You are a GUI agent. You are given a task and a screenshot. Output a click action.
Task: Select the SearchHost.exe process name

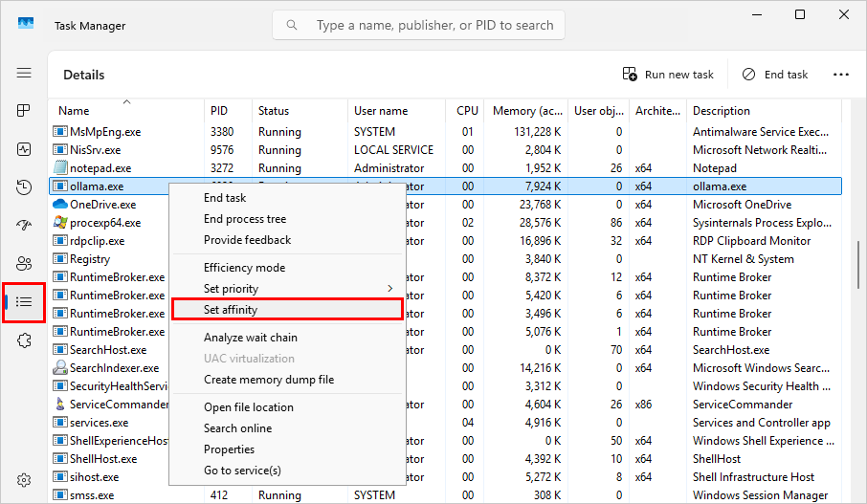click(108, 350)
